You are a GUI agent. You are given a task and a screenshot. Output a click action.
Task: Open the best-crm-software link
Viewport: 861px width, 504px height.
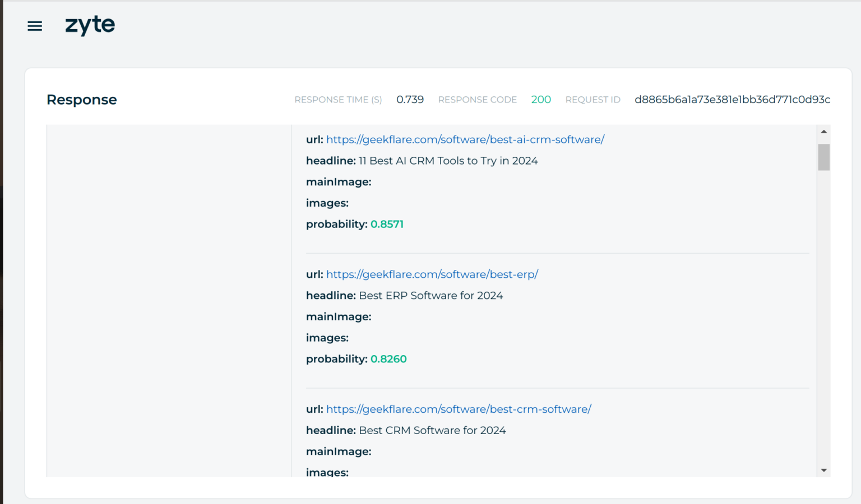[x=459, y=409]
